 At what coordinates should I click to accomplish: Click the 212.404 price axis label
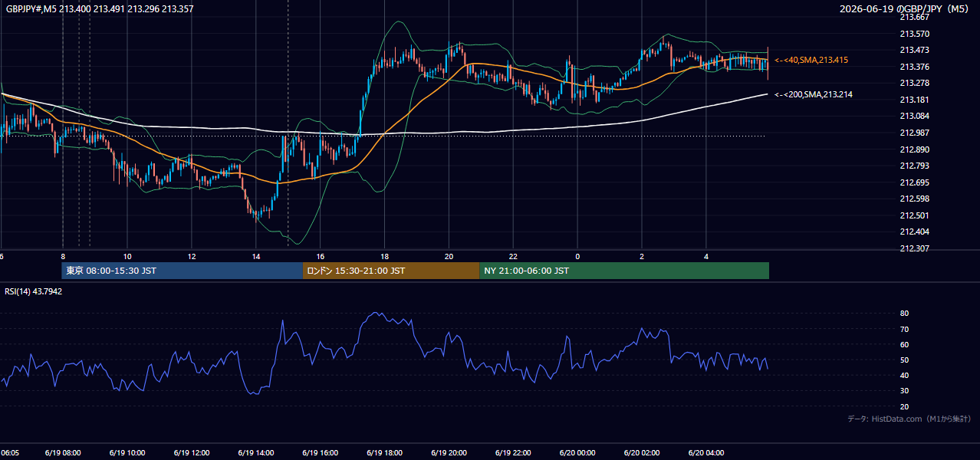click(914, 232)
